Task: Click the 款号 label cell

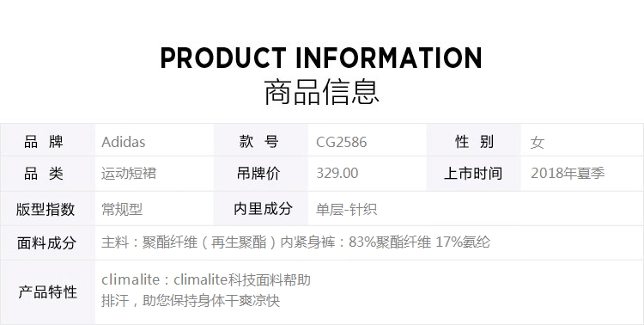Action: pyautogui.click(x=261, y=140)
